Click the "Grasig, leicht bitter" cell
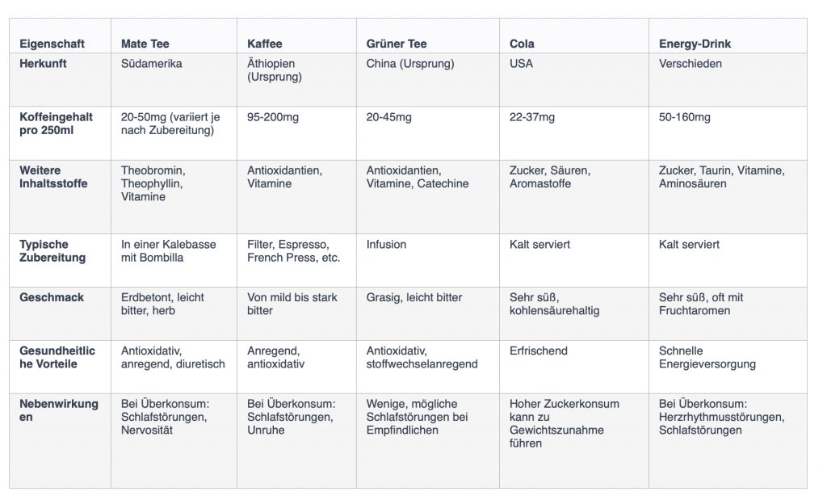The height and width of the screenshot is (504, 827). (x=414, y=297)
